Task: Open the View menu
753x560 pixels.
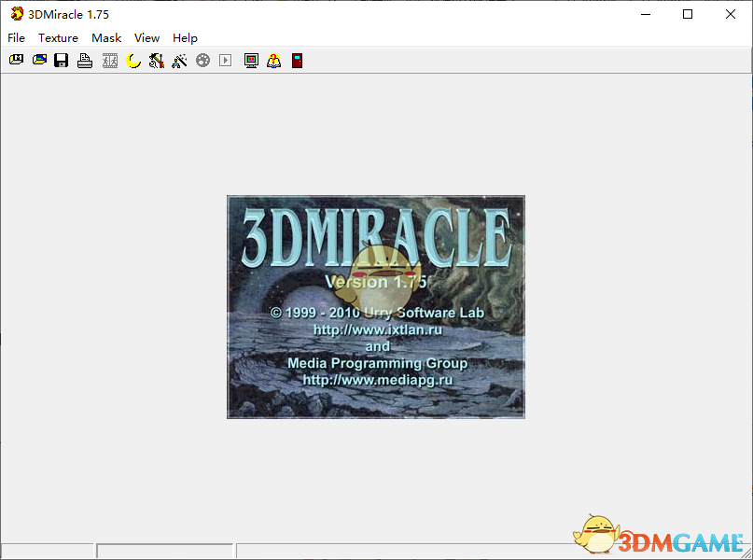Action: [x=146, y=38]
